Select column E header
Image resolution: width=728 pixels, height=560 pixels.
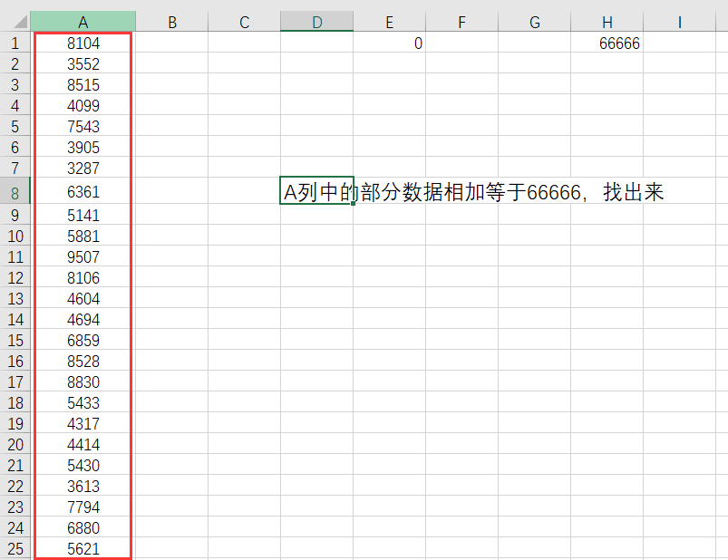(x=389, y=22)
